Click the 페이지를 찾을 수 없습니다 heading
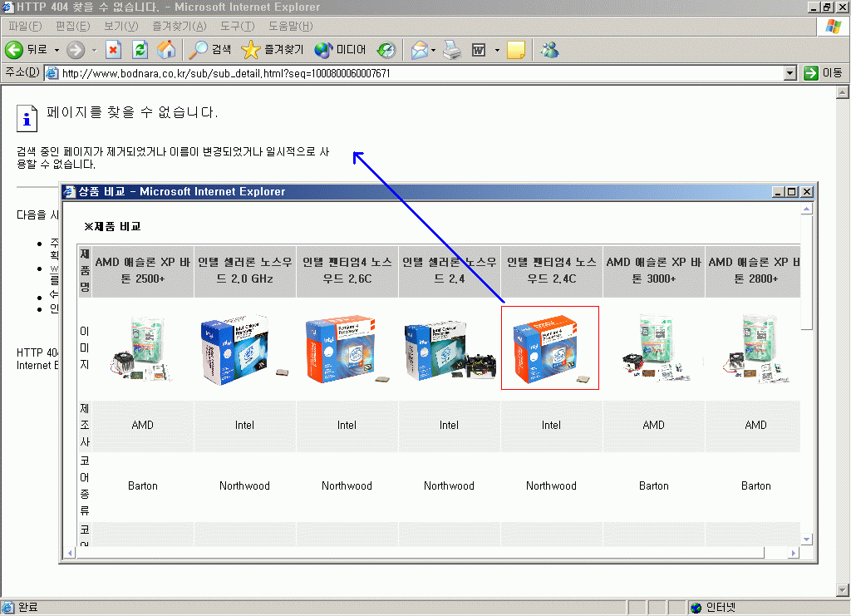Screen dimensions: 851x616 [132, 112]
